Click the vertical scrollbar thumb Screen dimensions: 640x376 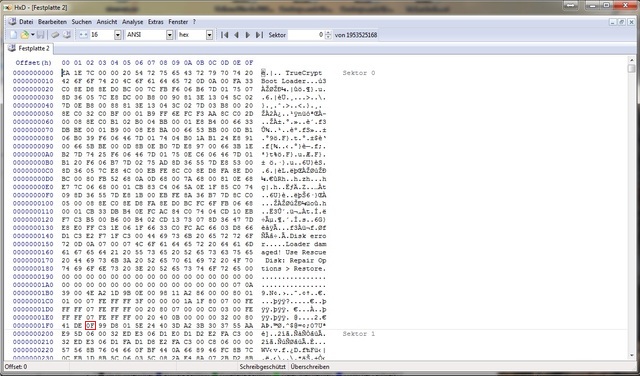(631, 68)
